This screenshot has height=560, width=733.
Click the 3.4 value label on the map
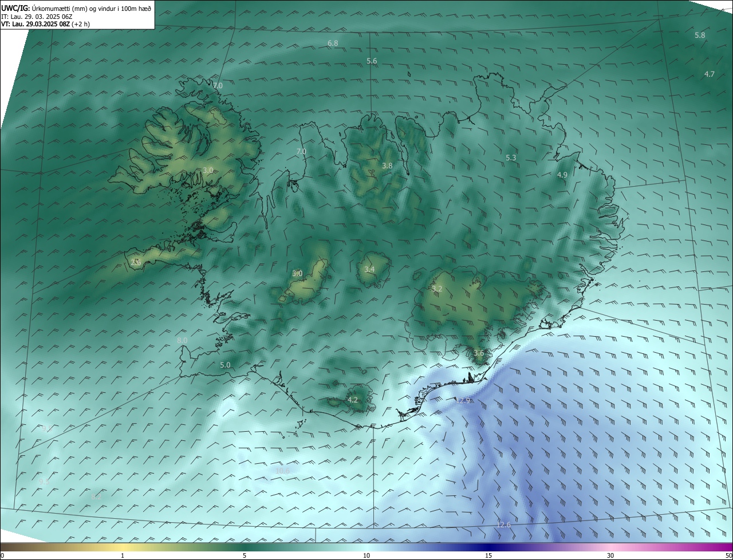point(369,269)
